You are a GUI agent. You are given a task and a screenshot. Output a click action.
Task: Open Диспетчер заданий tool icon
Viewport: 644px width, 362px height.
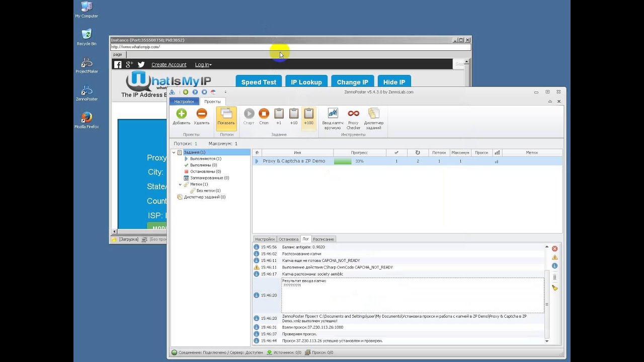click(x=374, y=114)
